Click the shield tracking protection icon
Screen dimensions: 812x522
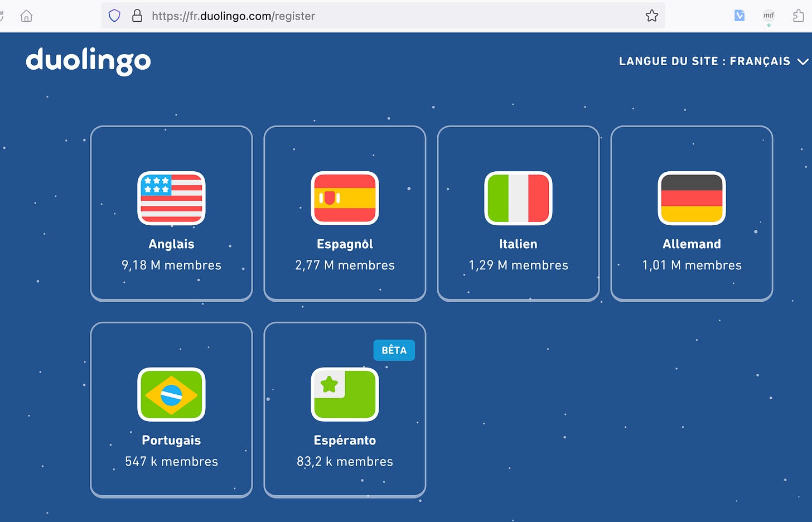pos(114,16)
